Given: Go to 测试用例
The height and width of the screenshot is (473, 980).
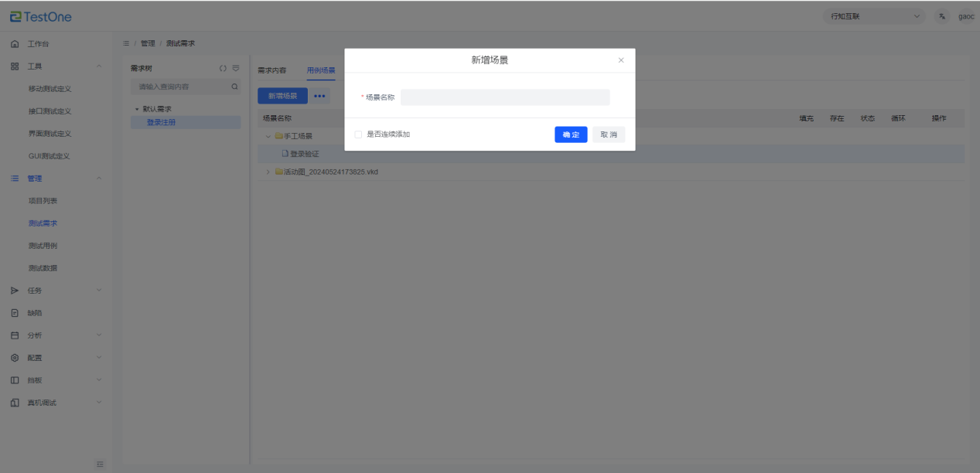Looking at the screenshot, I should pyautogui.click(x=43, y=246).
